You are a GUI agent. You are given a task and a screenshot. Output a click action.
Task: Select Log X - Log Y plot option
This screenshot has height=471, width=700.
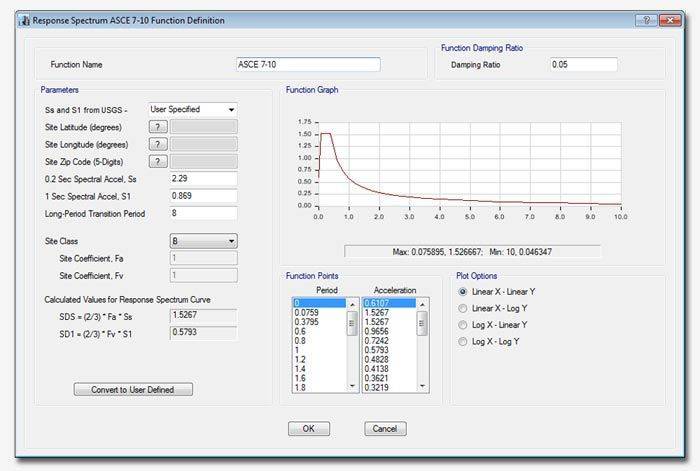point(463,342)
